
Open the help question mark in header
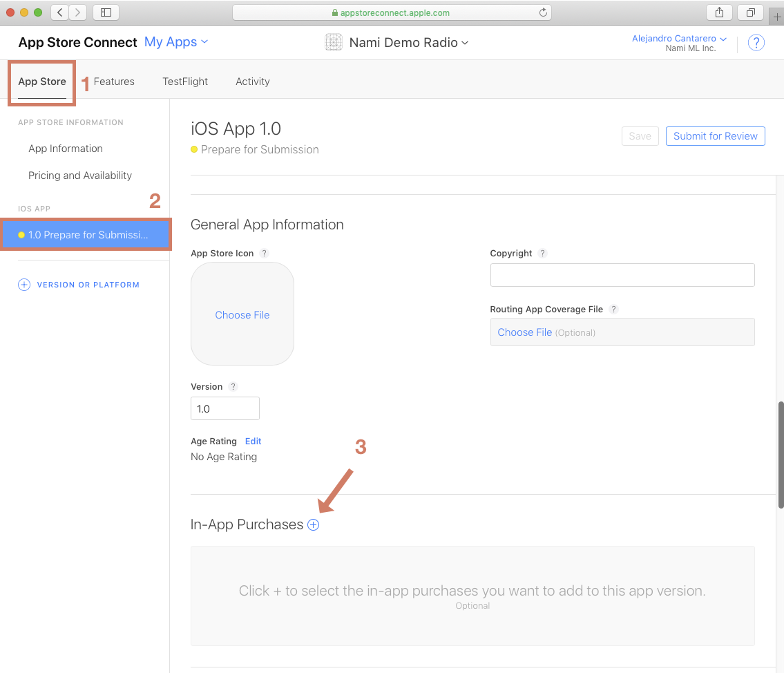click(x=756, y=43)
